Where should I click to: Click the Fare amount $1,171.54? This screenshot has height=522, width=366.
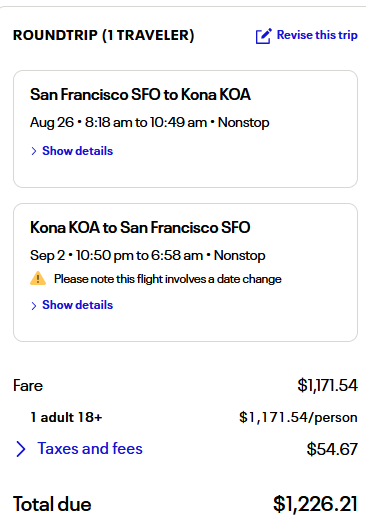tap(327, 385)
